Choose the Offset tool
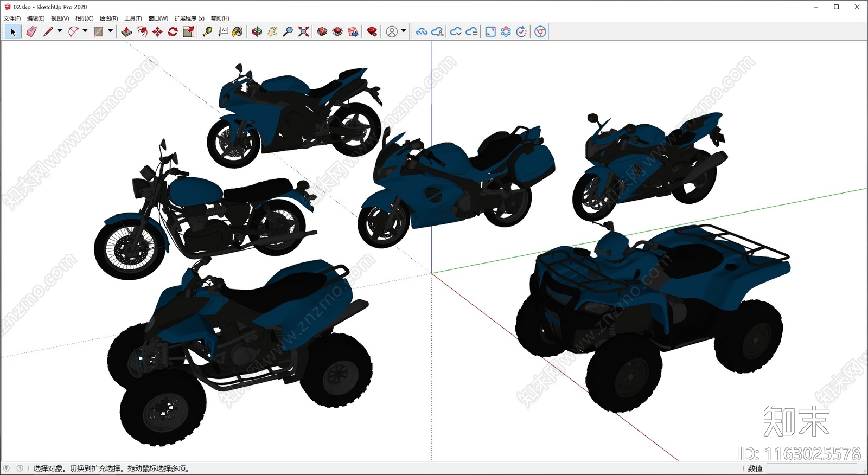This screenshot has height=475, width=868. pos(142,32)
